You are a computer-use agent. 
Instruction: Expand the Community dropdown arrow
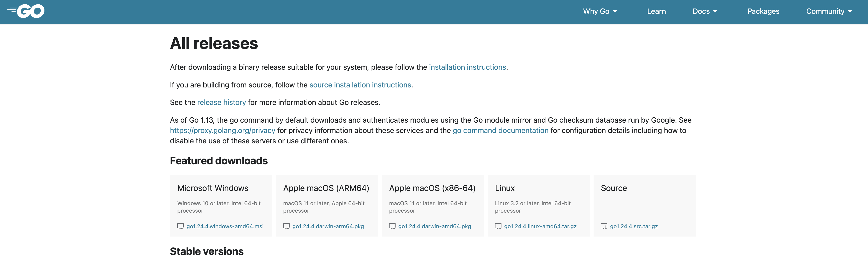(850, 12)
